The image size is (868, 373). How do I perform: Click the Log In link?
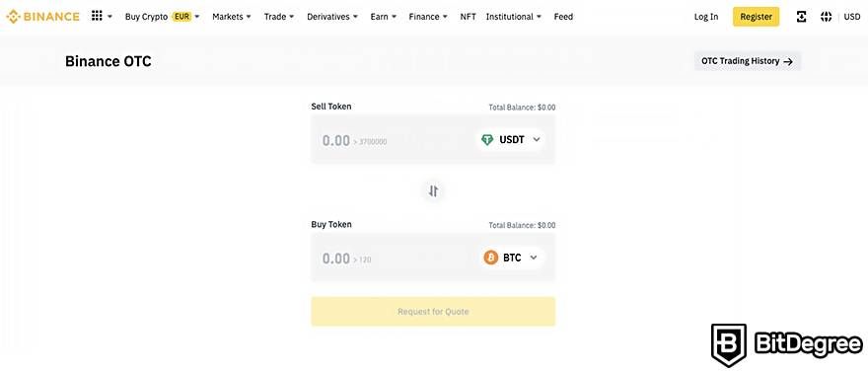click(706, 17)
